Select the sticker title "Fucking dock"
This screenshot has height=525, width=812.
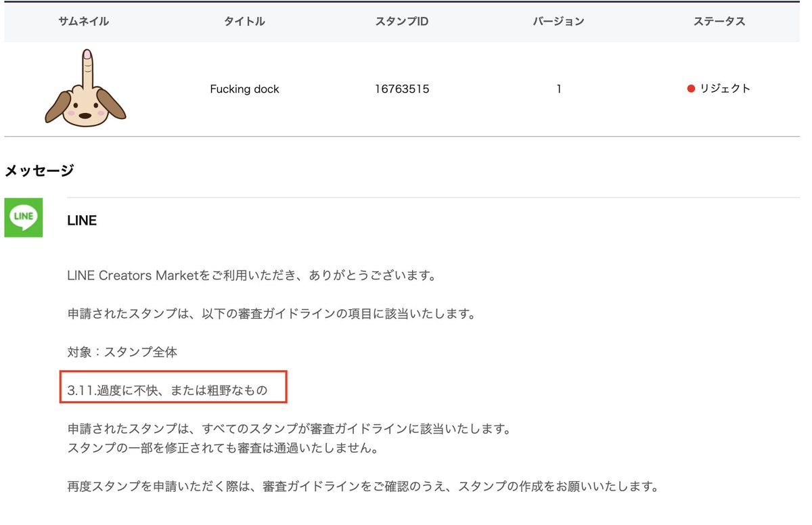pos(244,89)
